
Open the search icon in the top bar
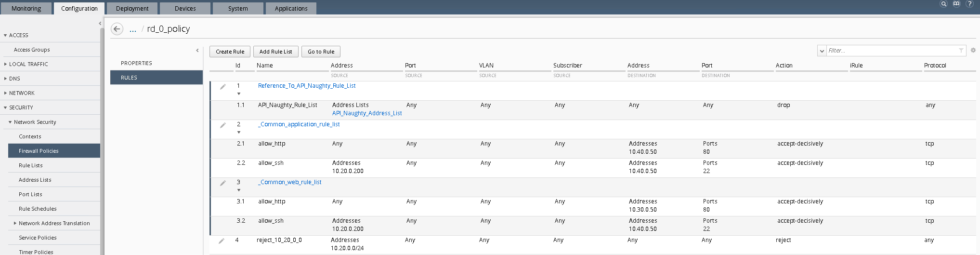pos(944,4)
